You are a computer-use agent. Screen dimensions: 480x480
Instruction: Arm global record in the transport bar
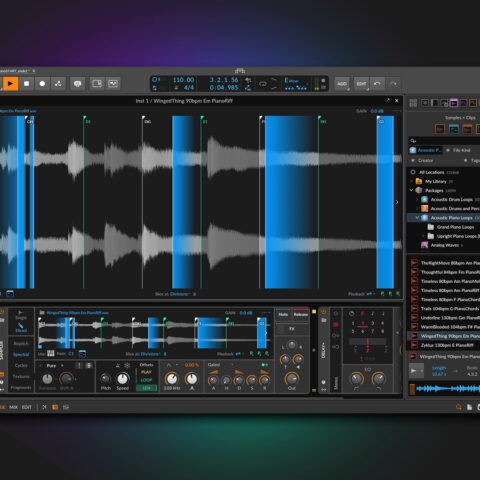click(x=42, y=83)
